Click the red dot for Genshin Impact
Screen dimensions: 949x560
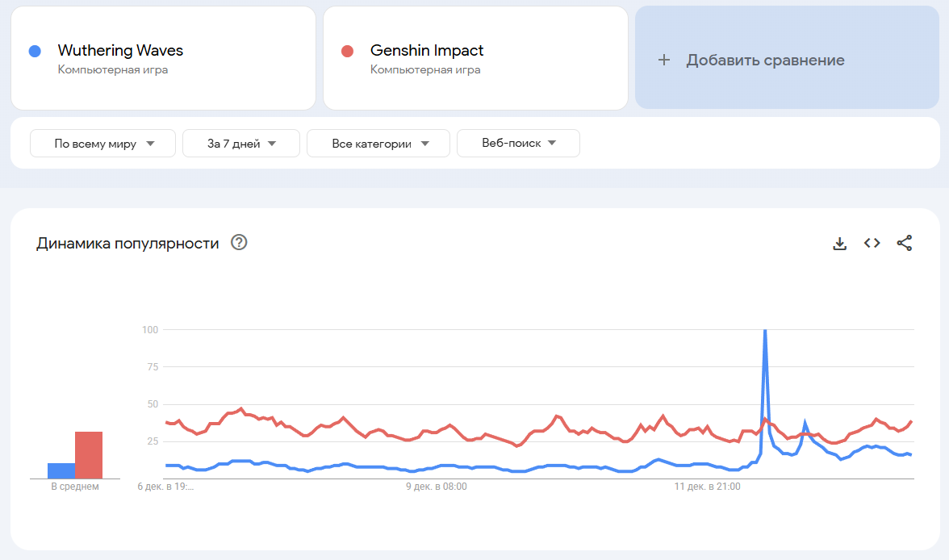coord(348,51)
